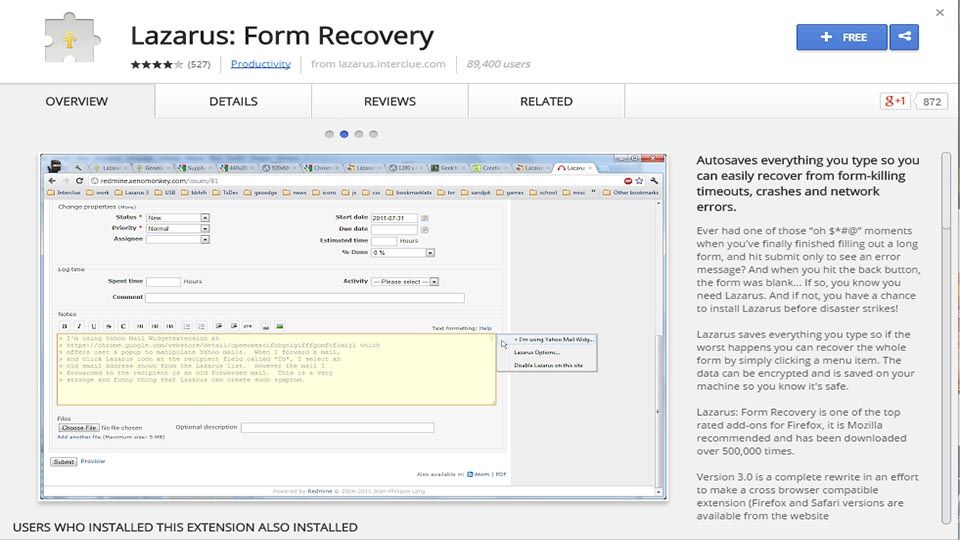Image resolution: width=960 pixels, height=540 pixels.
Task: Close the extension details overlay
Action: (x=940, y=12)
